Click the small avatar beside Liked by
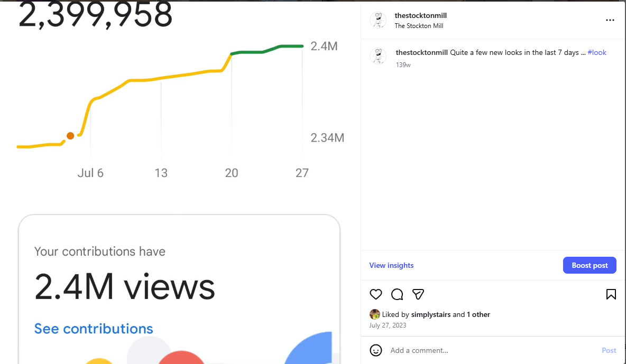This screenshot has height=364, width=626. [374, 314]
